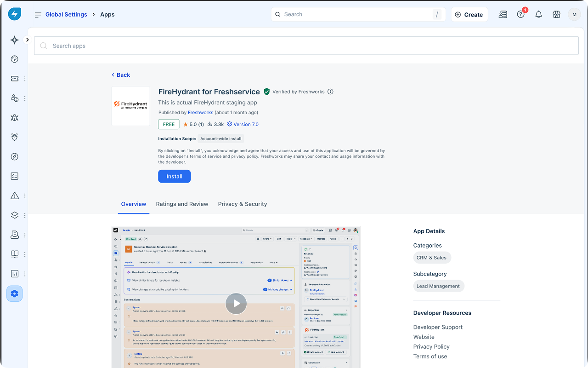588x368 pixels.
Task: Click the info icon beside Verified by Freshworks
Action: (330, 92)
